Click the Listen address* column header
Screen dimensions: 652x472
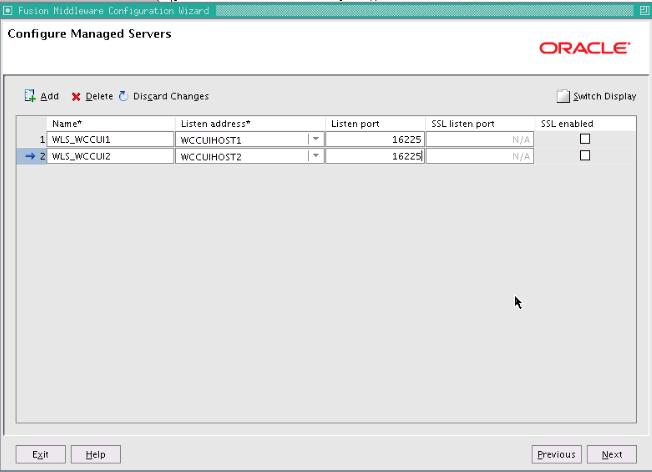tap(250, 124)
